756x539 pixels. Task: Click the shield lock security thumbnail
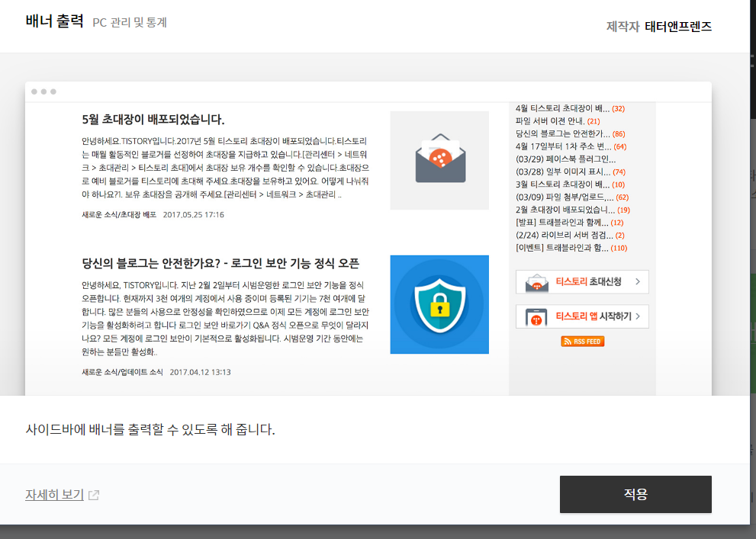point(439,304)
